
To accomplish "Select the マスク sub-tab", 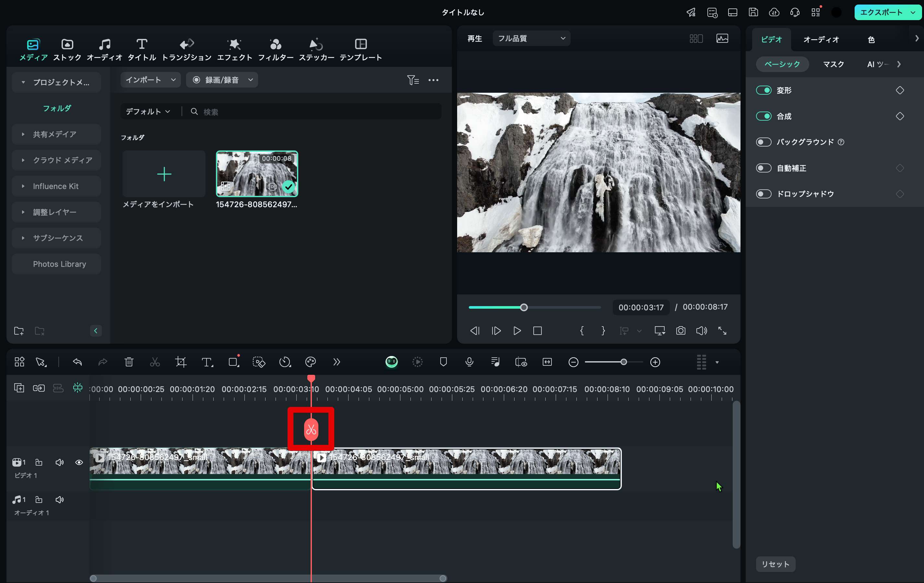I will click(834, 64).
